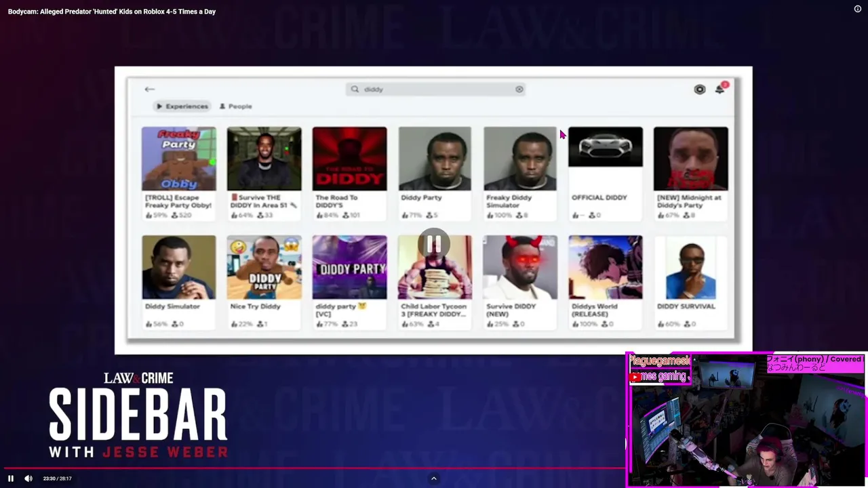Click the Law&Crime Sidebar logo
Screen dimensions: 868x488
138,415
